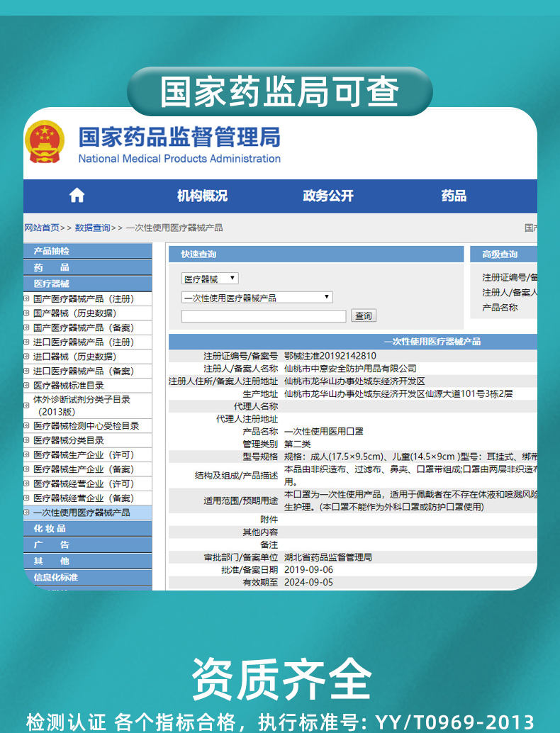Open the 医疗器械 category dropdown
Viewport: 560px width, 733px height.
[210, 279]
